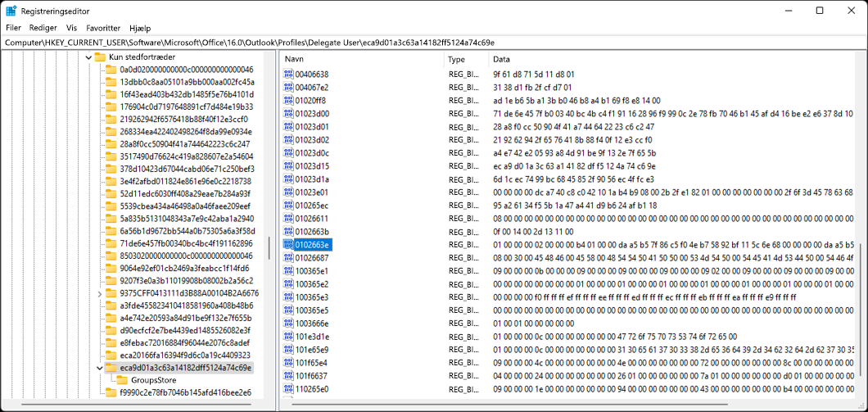This screenshot has height=412, width=868.
Task: Select tree key 378d10423d67044cabd06e71c250bef3
Action: 187,169
